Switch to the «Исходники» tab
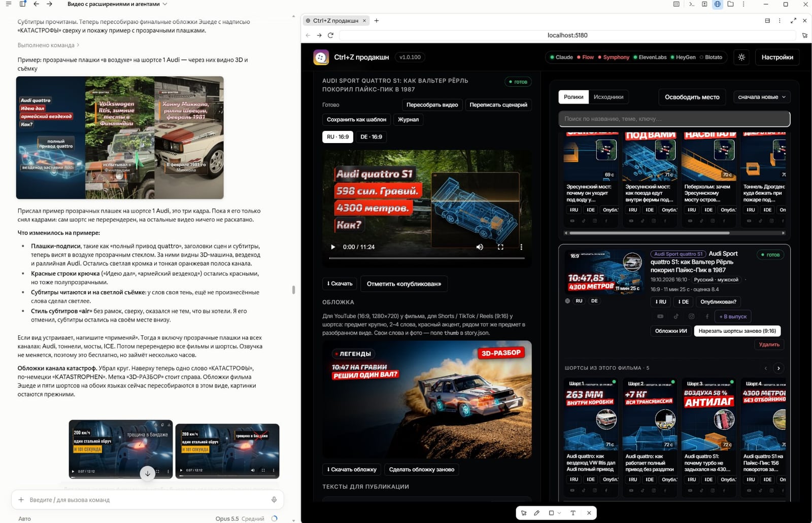The image size is (812, 523). point(608,97)
